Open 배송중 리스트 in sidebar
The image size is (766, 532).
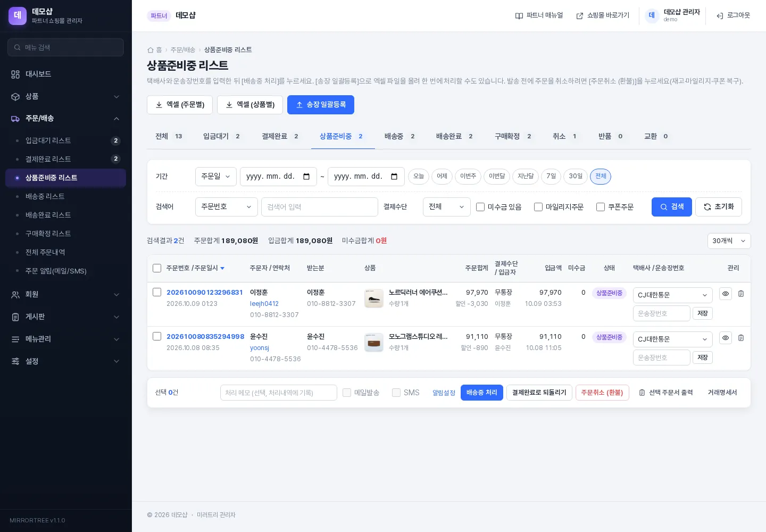pyautogui.click(x=66, y=196)
